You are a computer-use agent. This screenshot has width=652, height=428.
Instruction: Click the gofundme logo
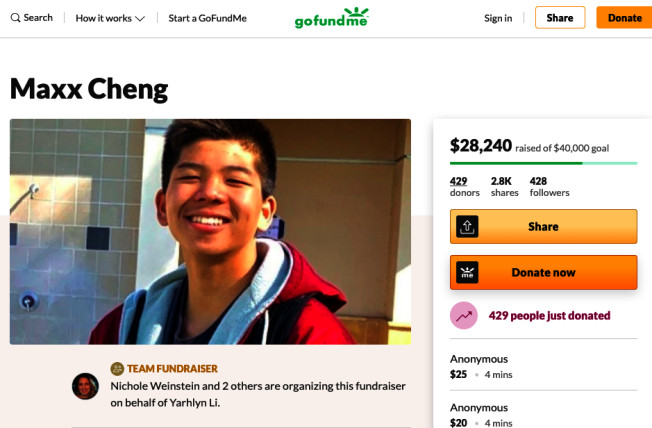[x=331, y=18]
